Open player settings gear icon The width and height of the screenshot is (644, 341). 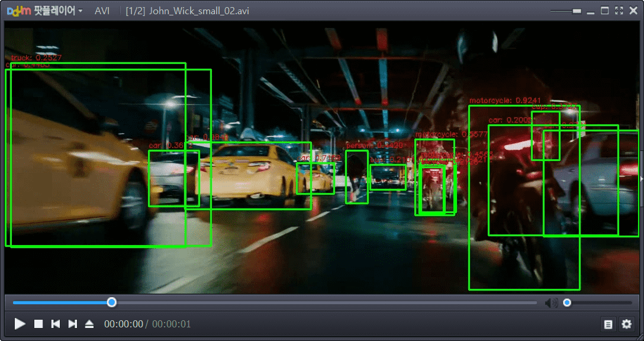click(x=626, y=324)
